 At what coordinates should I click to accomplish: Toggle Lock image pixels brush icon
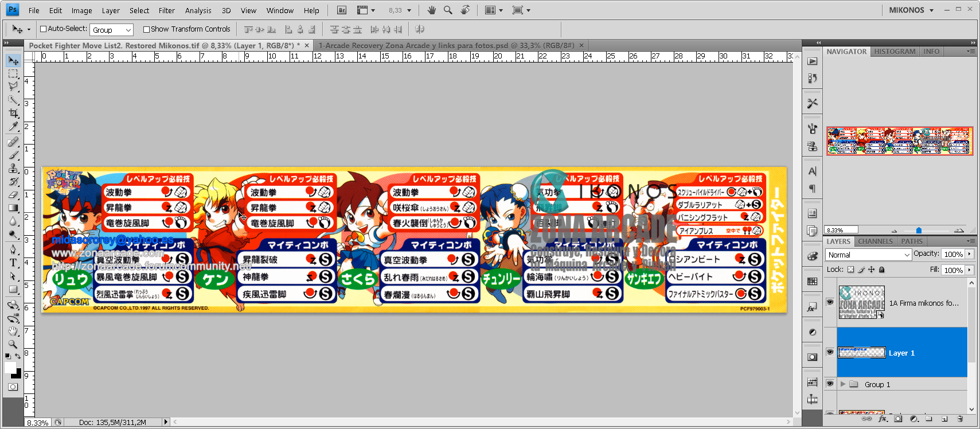coord(861,270)
